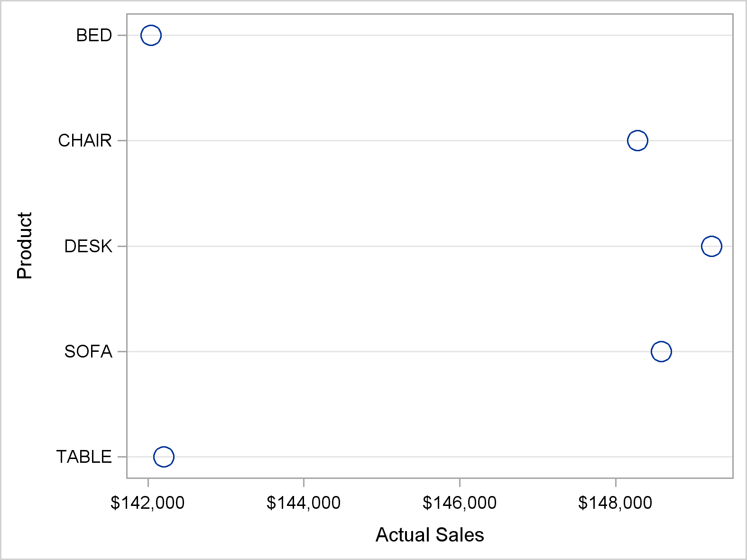Viewport: 747px width, 560px height.
Task: Select the $148,000 axis value
Action: coord(615,503)
